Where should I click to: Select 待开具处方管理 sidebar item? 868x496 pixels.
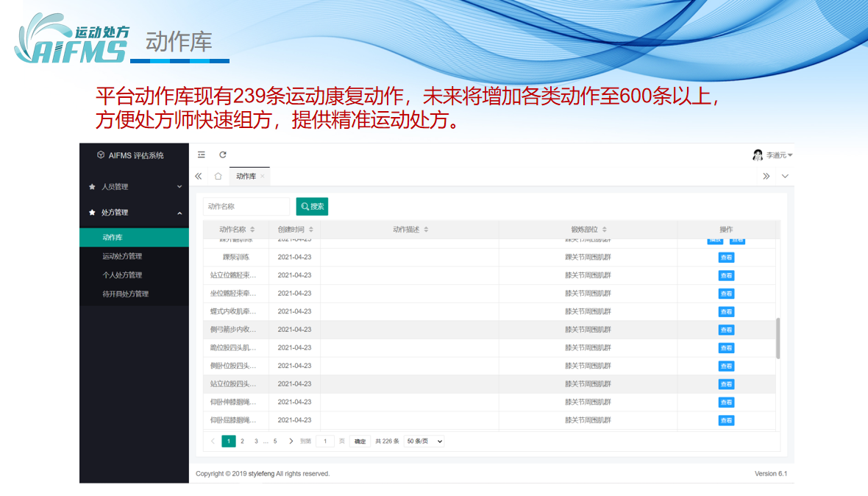point(125,294)
